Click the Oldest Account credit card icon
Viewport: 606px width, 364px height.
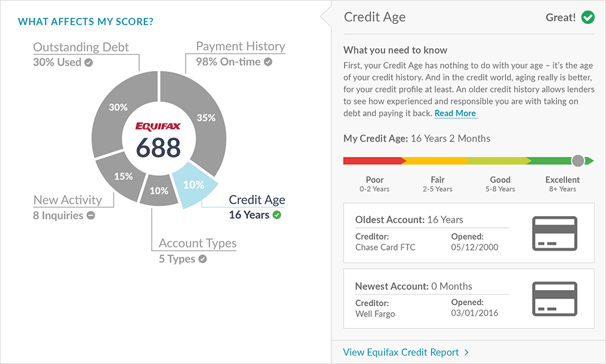point(554,233)
